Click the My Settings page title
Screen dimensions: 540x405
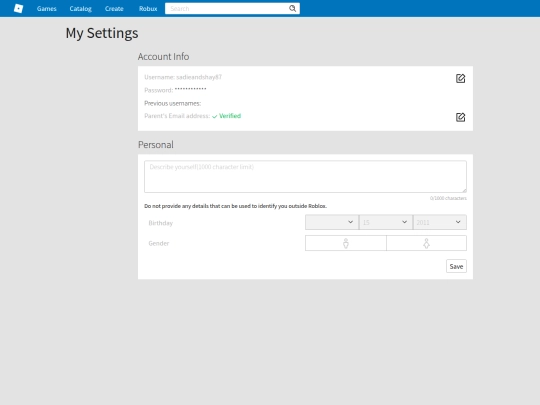pyautogui.click(x=102, y=33)
